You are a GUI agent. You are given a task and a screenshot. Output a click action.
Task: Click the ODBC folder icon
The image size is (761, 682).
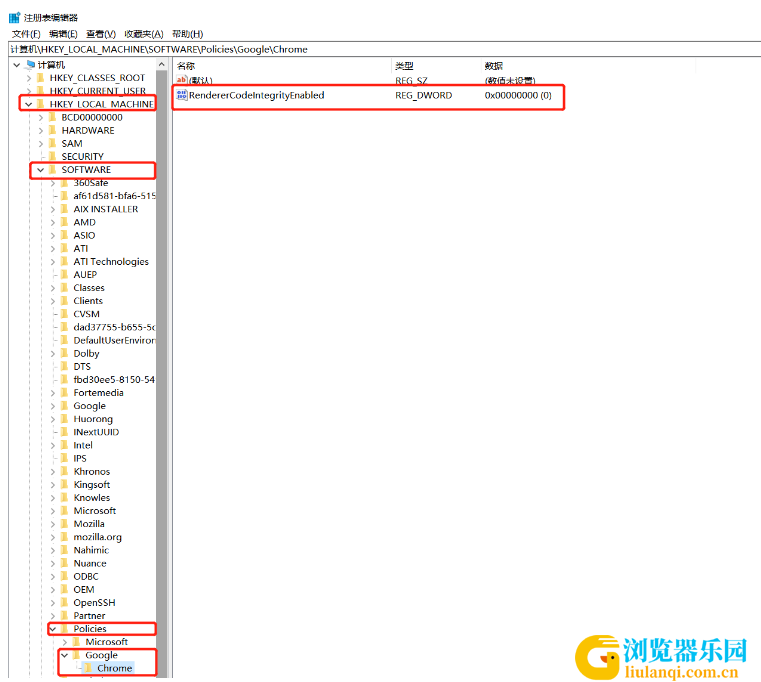65,576
